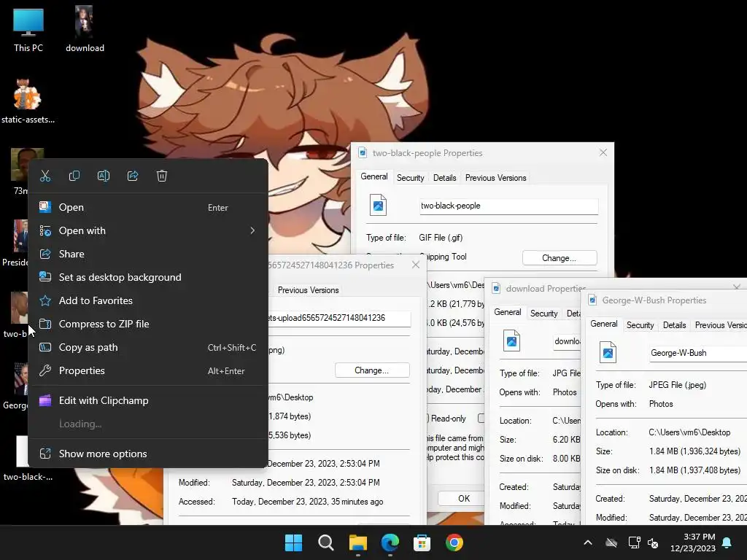The width and height of the screenshot is (747, 560).
Task: Click Show more options
Action: coord(147,454)
